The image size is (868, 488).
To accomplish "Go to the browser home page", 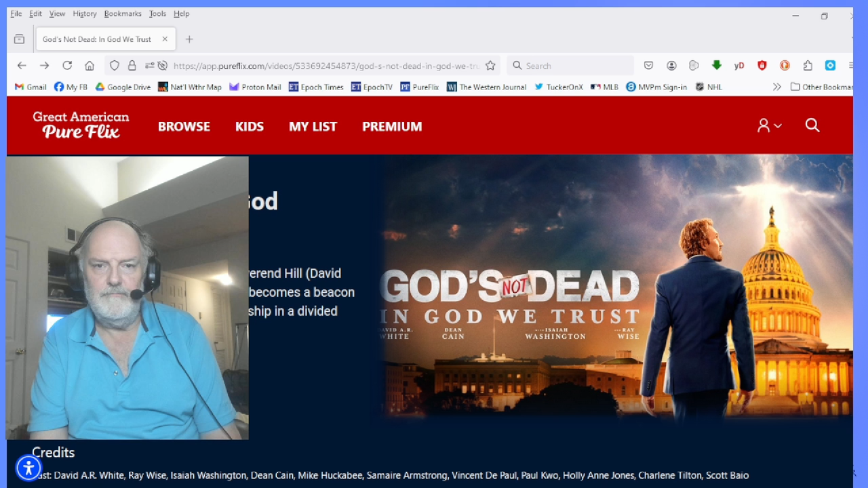I will click(90, 66).
